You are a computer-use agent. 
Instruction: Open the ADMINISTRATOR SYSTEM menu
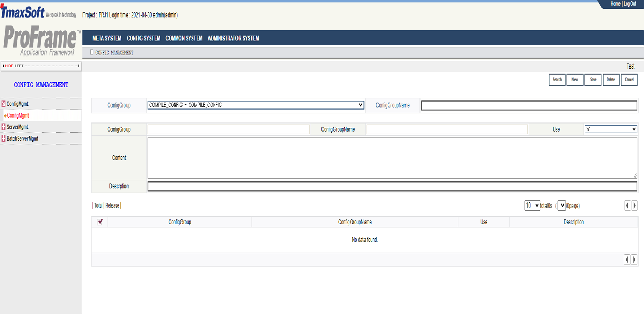233,38
